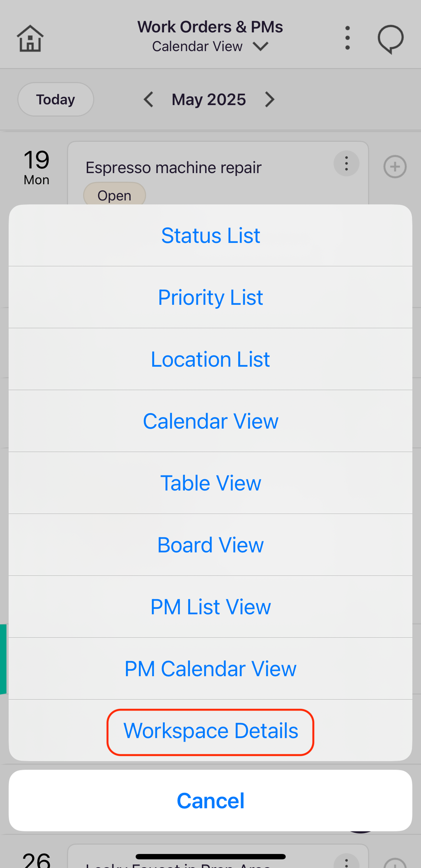421x868 pixels.
Task: Open the Espresso machine repair work order
Action: (173, 168)
